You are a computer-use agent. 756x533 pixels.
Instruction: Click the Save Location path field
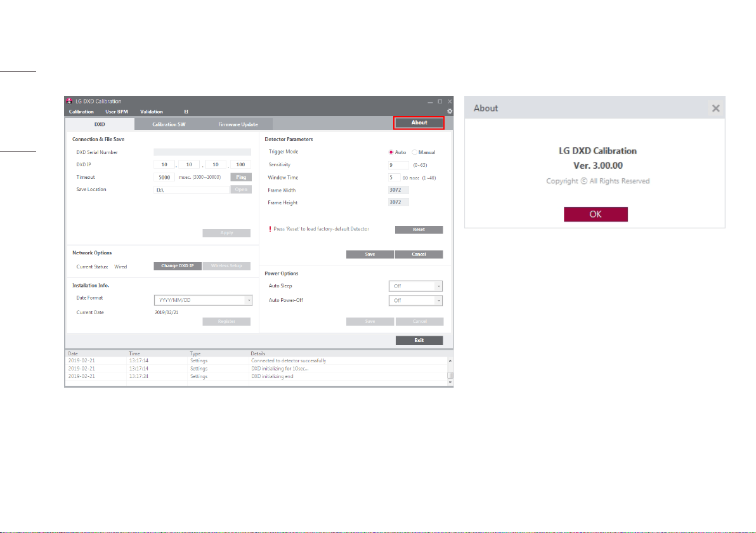point(192,190)
